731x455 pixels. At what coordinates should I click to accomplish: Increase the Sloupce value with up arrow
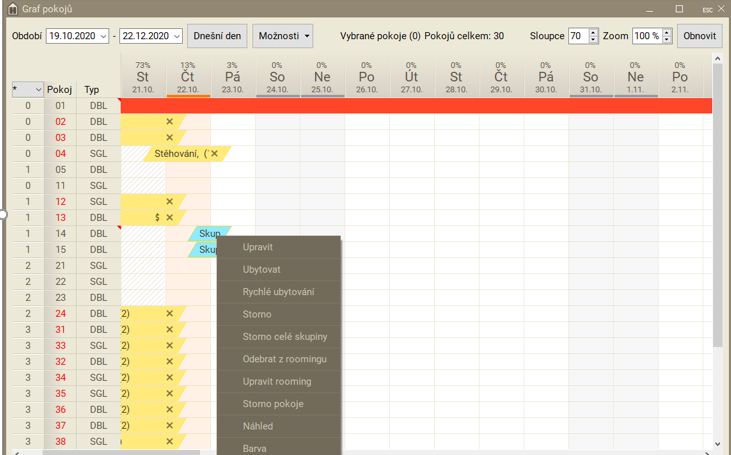[x=594, y=32]
